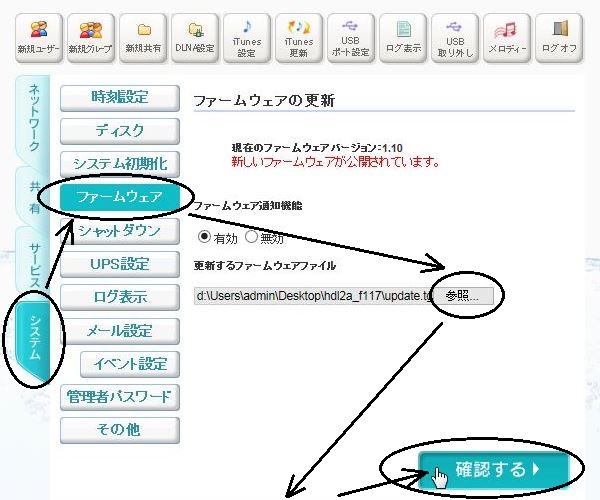This screenshot has width=600, height=500.
Task: Open the UPS設定 menu item
Action: click(x=120, y=264)
